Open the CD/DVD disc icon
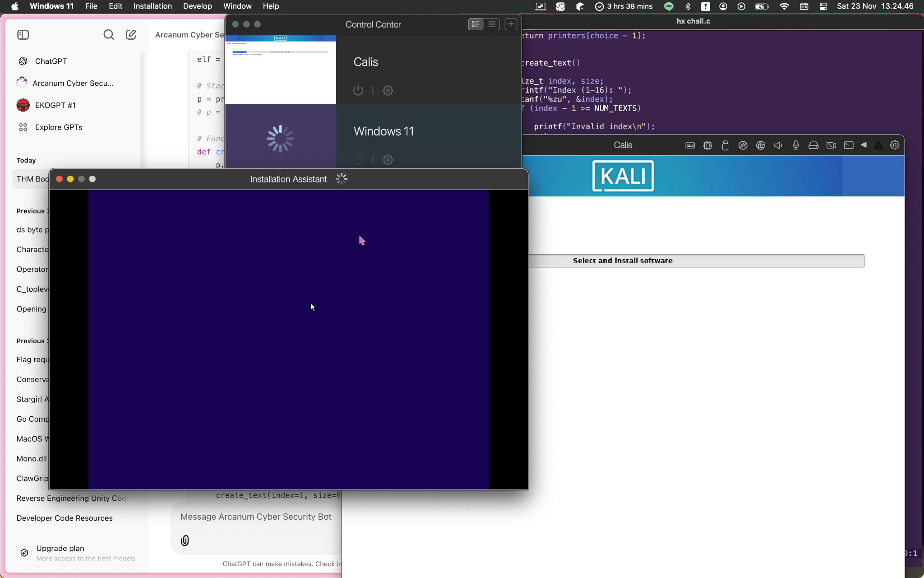924x578 pixels. click(743, 145)
